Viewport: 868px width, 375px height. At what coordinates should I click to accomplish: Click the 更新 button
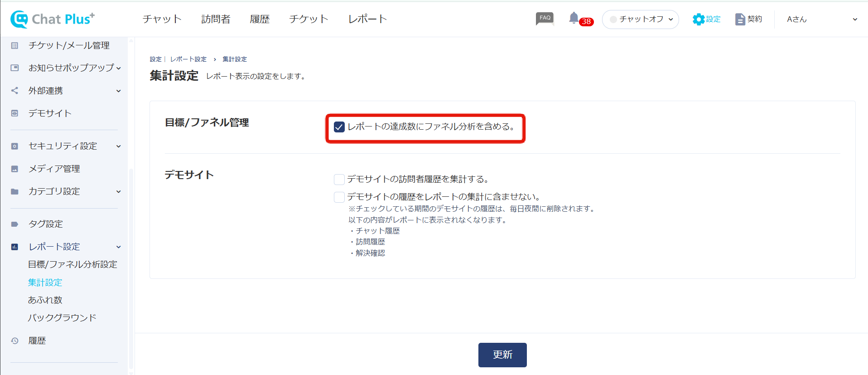point(502,355)
